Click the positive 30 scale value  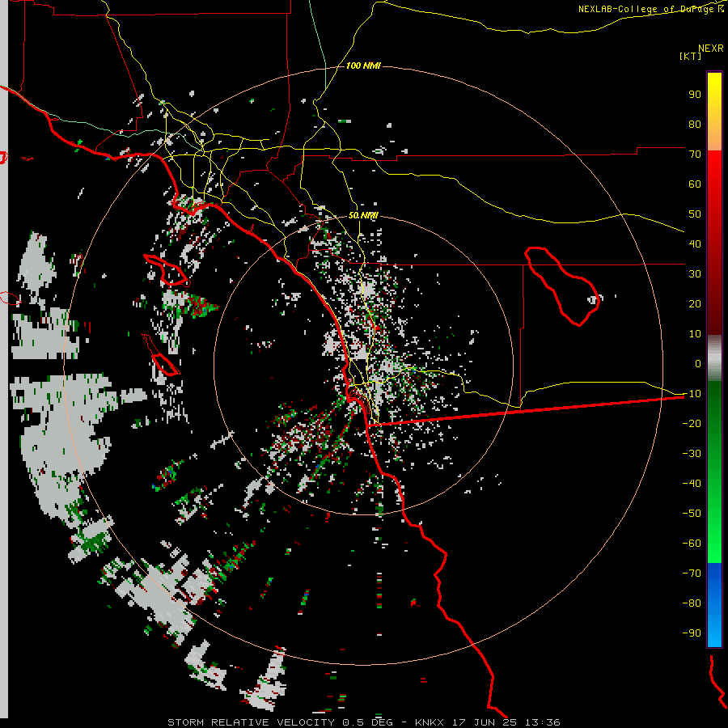click(695, 274)
